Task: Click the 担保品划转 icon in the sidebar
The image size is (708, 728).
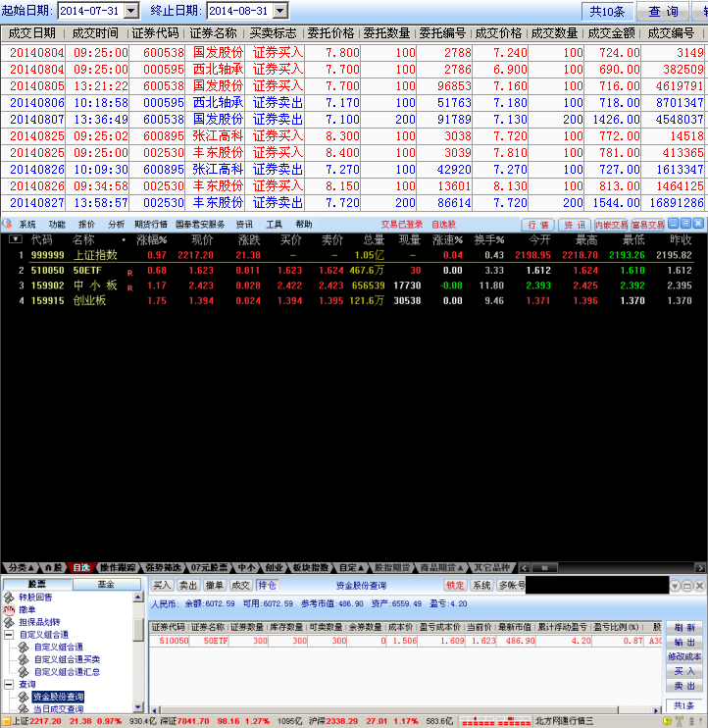Action: pos(9,622)
